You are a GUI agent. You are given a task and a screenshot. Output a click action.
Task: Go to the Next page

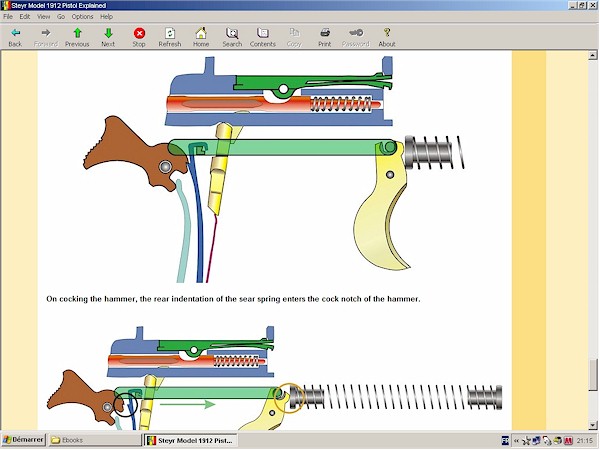108,37
